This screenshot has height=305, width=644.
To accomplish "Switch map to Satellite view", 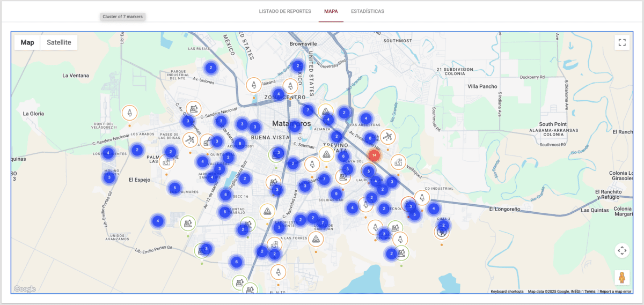I will pos(59,42).
